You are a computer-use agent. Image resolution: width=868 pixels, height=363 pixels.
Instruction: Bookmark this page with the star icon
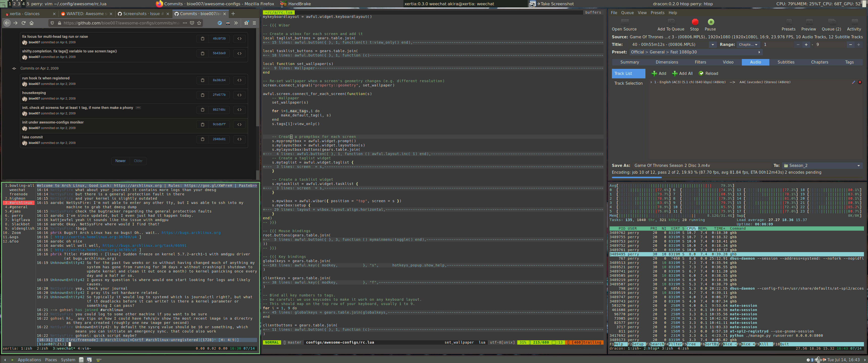pos(199,23)
